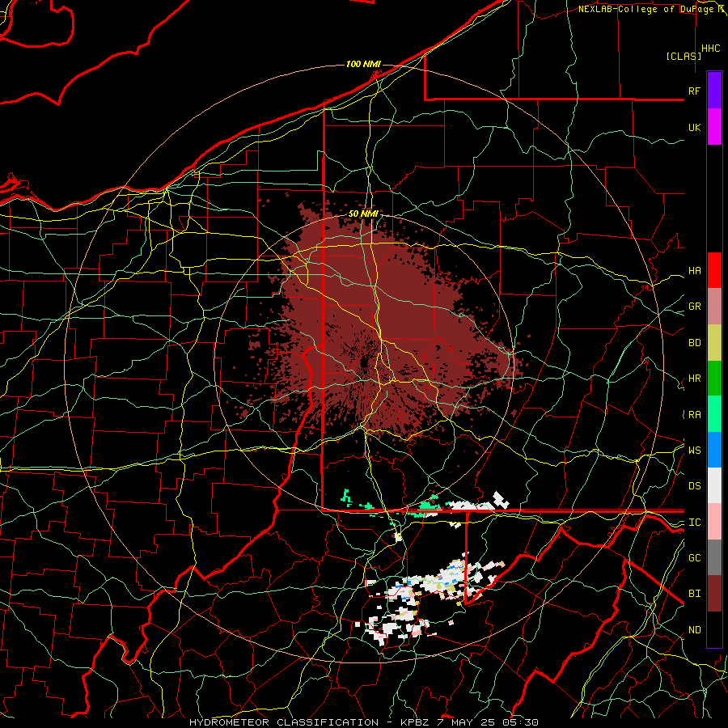This screenshot has width=728, height=728.
Task: Click the 50 NMI range ring label
Action: [x=362, y=214]
